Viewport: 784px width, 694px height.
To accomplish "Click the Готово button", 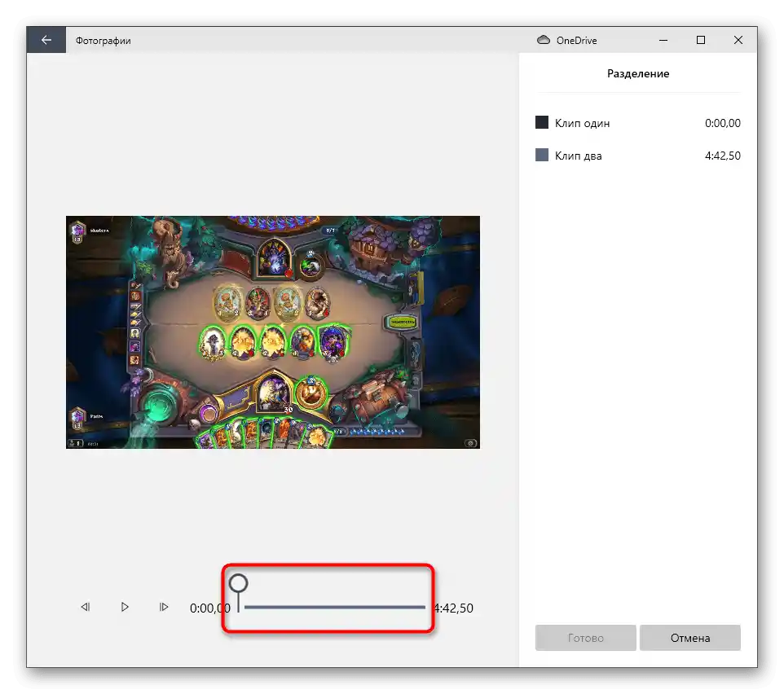I will pos(585,638).
